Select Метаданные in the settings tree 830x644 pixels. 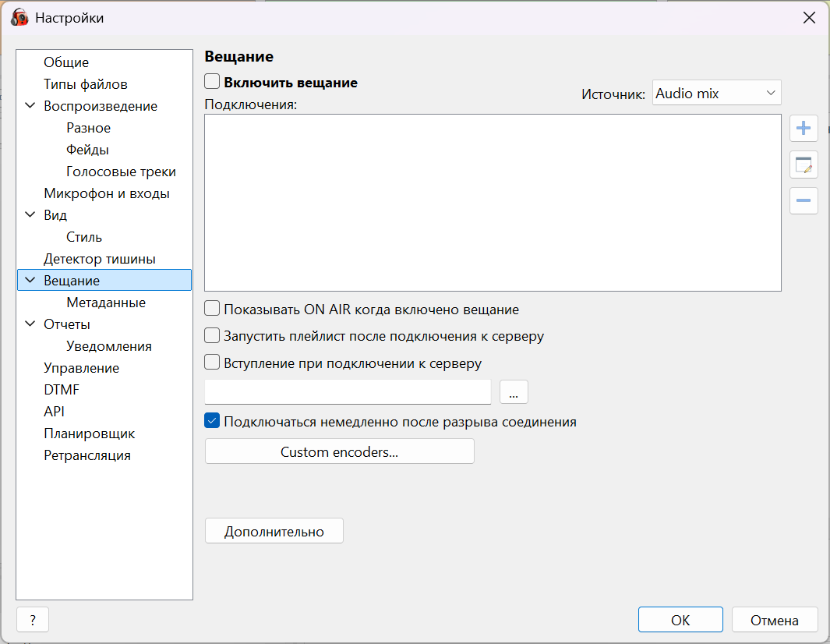[x=106, y=303]
